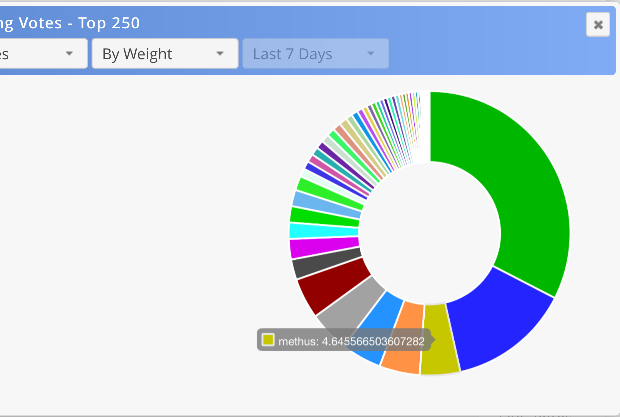Close the Top 250 votes panel
Image resolution: width=620 pixels, height=417 pixels.
coord(598,25)
